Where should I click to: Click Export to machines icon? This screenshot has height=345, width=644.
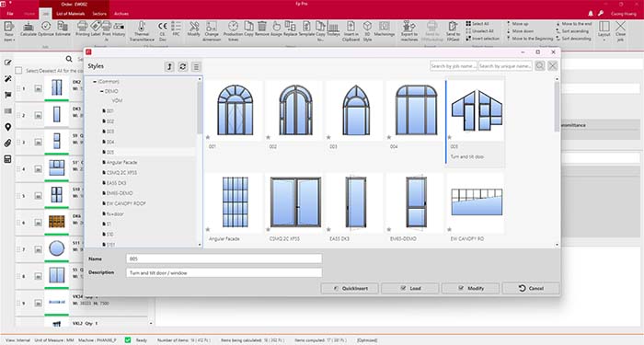(x=409, y=31)
